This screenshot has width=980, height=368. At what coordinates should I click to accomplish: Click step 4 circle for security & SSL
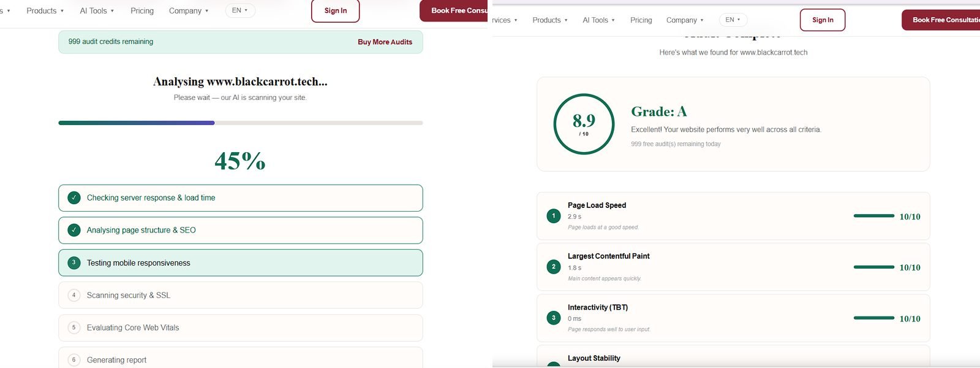point(74,295)
